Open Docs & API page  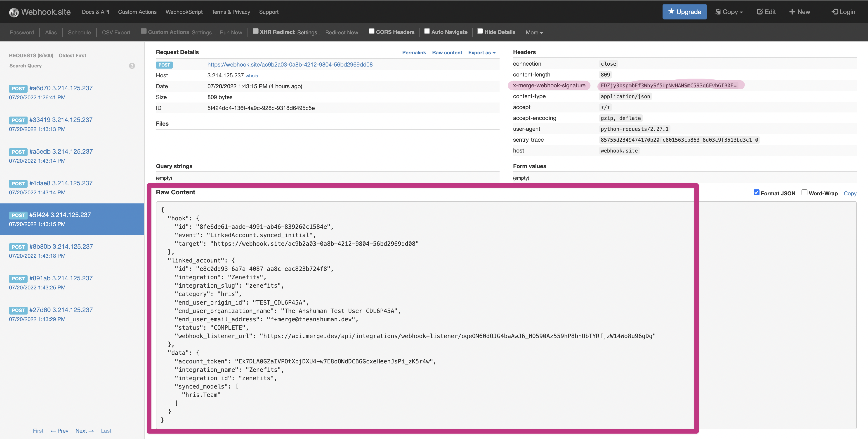pos(95,12)
